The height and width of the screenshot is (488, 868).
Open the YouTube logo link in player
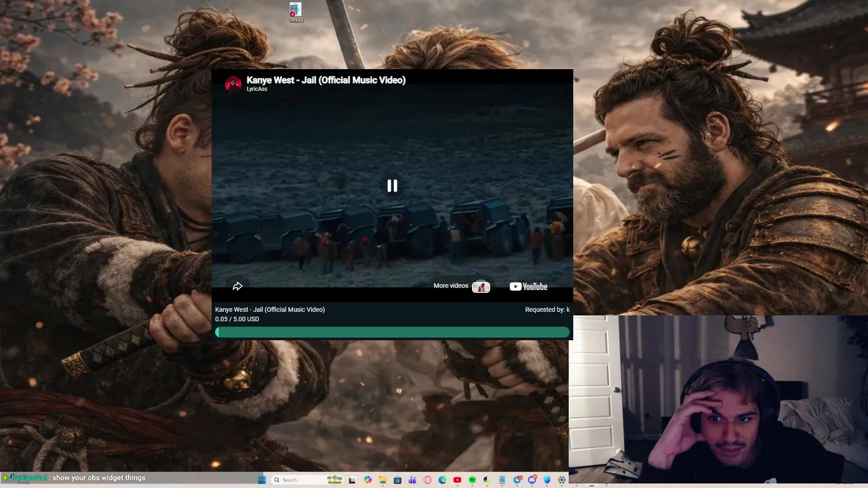point(528,287)
